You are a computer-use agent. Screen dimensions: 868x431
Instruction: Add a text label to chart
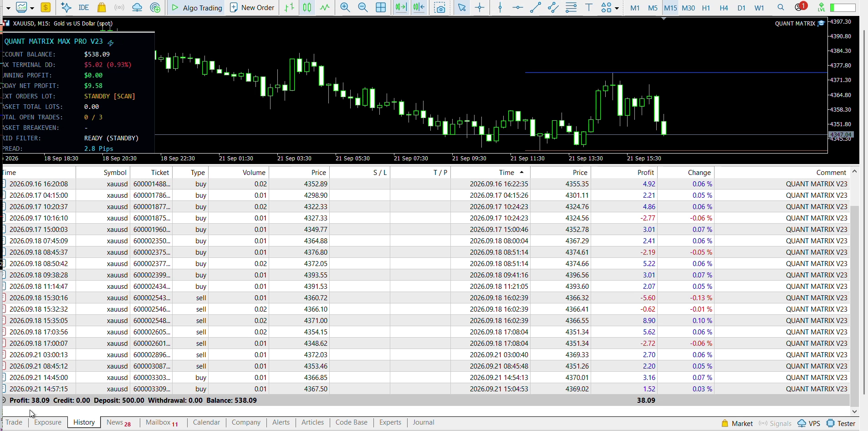coord(589,7)
